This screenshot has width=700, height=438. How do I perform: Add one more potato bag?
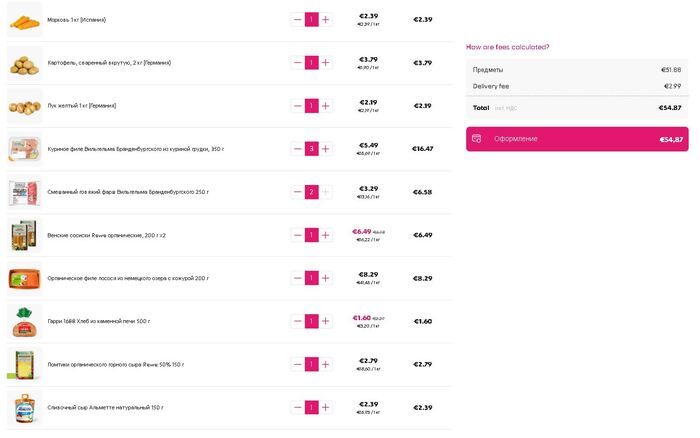[325, 63]
